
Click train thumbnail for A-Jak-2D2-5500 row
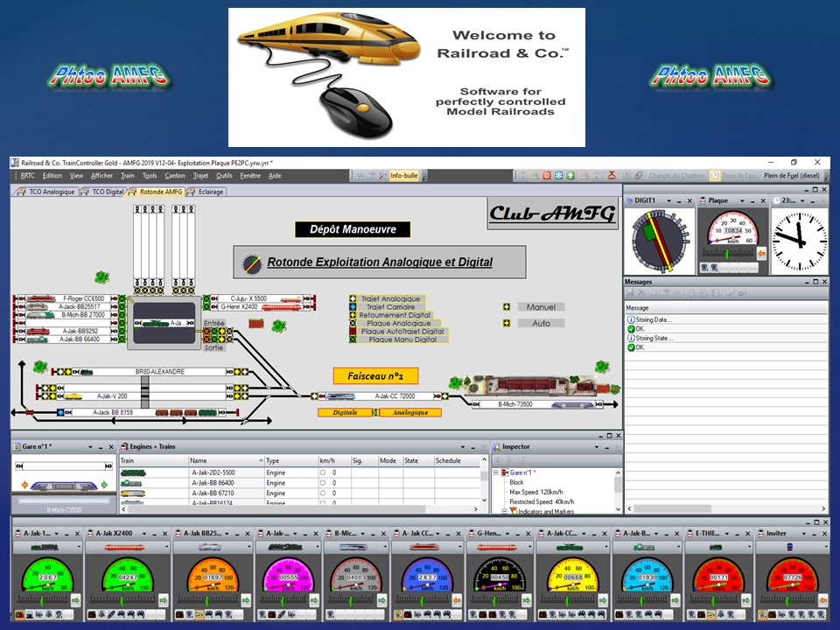click(x=133, y=473)
